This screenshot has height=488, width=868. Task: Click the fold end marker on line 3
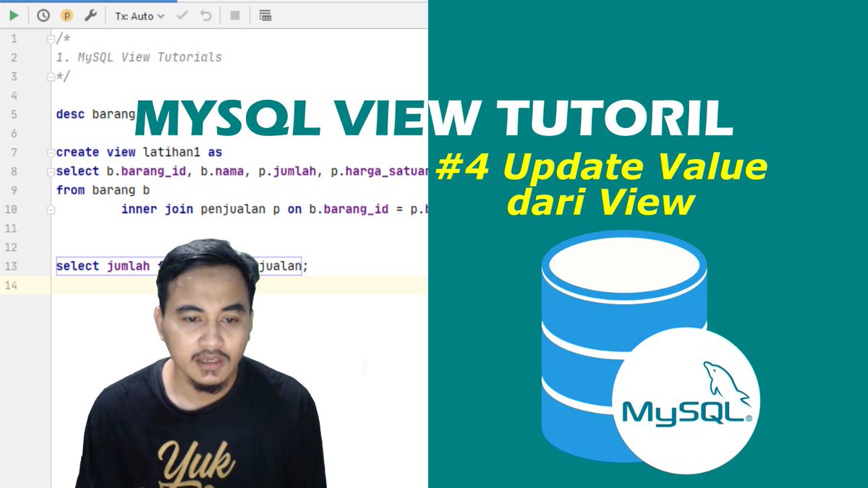point(51,76)
